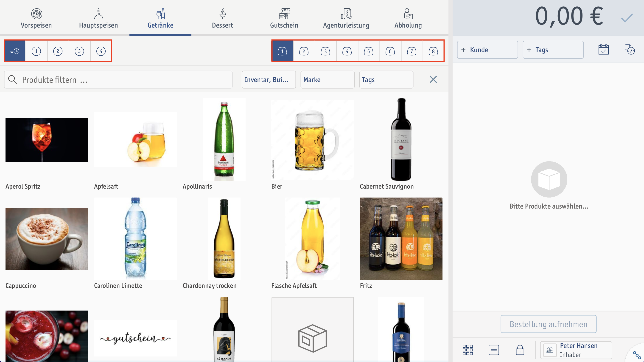Viewport: 644px width, 362px height.
Task: Confirm total with the checkmark icon
Action: (x=627, y=17)
